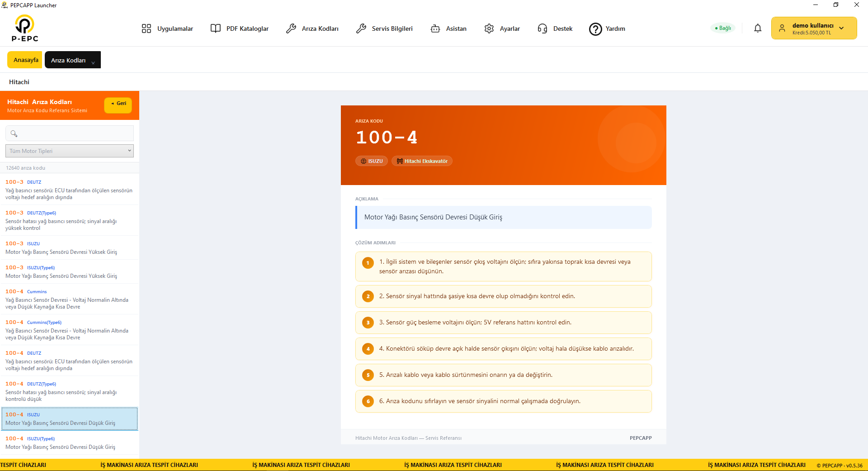Open the demo kullanıcı account dropdown
This screenshot has width=868, height=471.
pos(814,28)
